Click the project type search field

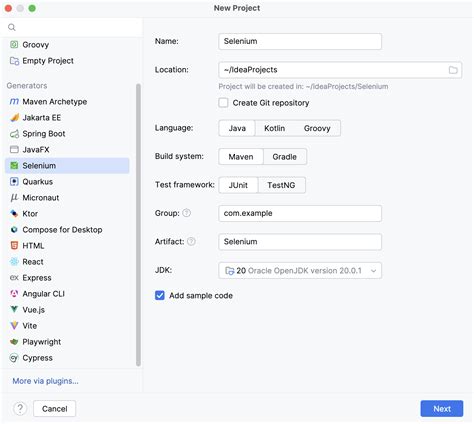72,27
